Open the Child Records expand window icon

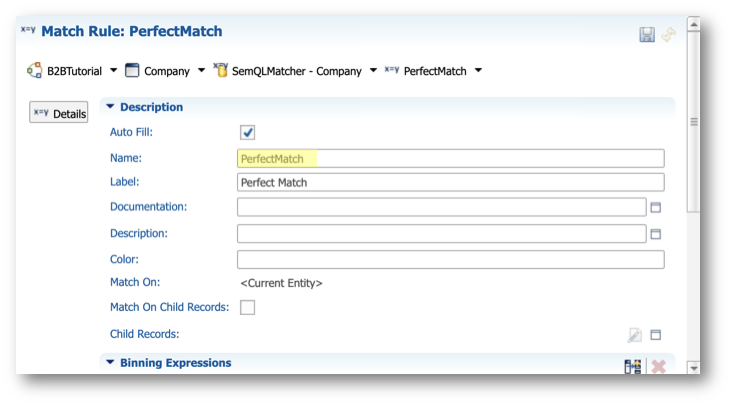[655, 335]
